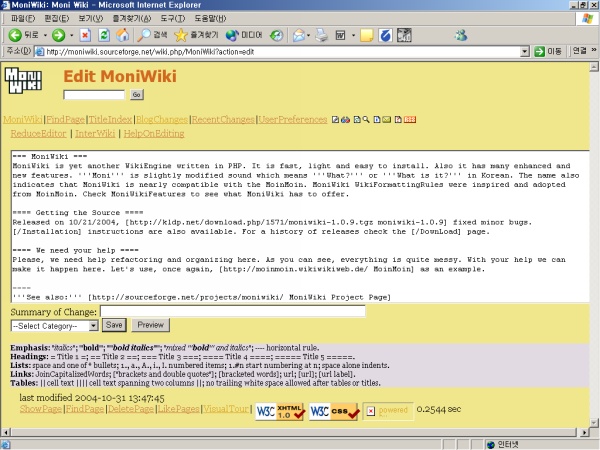Click the wiki diff glasses icon

345,120
